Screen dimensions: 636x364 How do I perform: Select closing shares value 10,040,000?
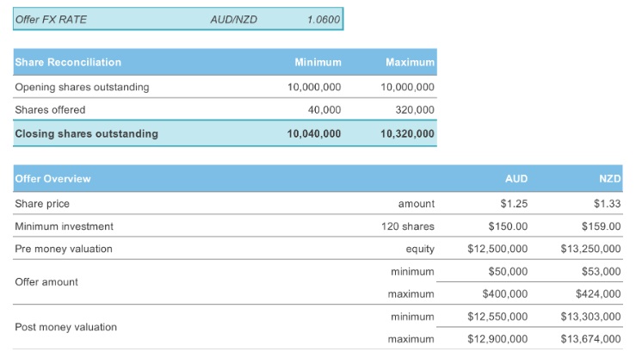(x=314, y=133)
